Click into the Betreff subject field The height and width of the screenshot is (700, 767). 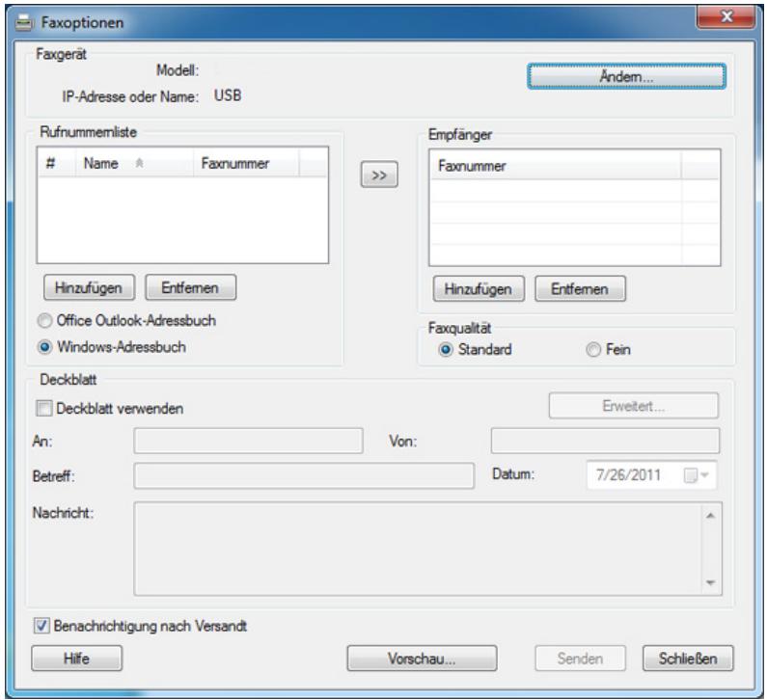(x=304, y=475)
